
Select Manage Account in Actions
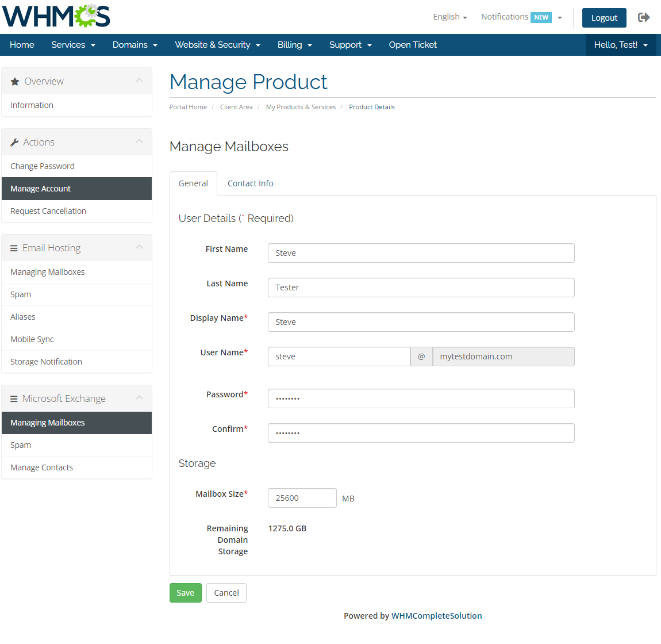(x=76, y=189)
